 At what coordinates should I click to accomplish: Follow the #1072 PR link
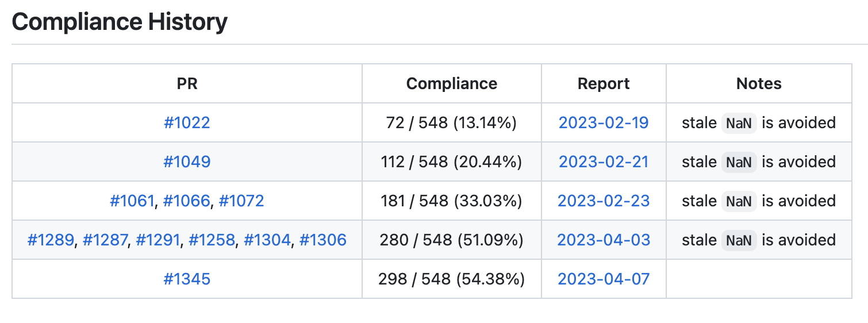coord(241,201)
